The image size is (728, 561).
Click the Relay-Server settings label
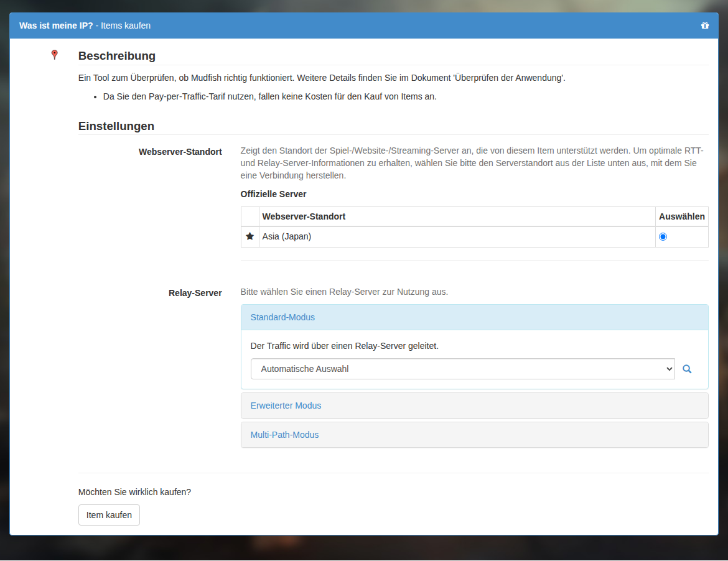point(195,293)
